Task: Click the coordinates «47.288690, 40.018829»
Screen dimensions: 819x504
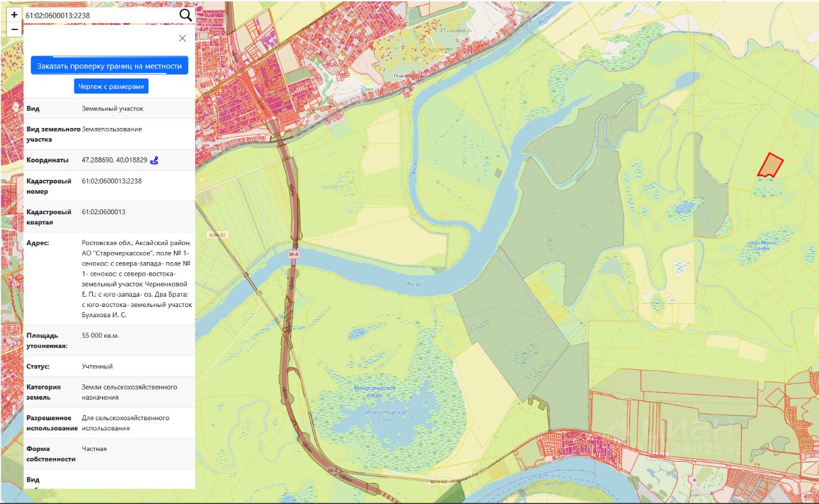Action: click(115, 160)
